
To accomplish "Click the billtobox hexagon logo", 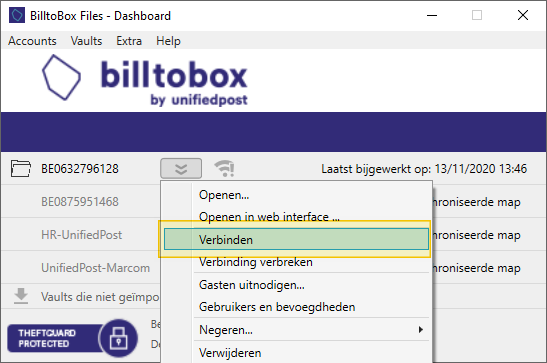I will click(x=61, y=77).
